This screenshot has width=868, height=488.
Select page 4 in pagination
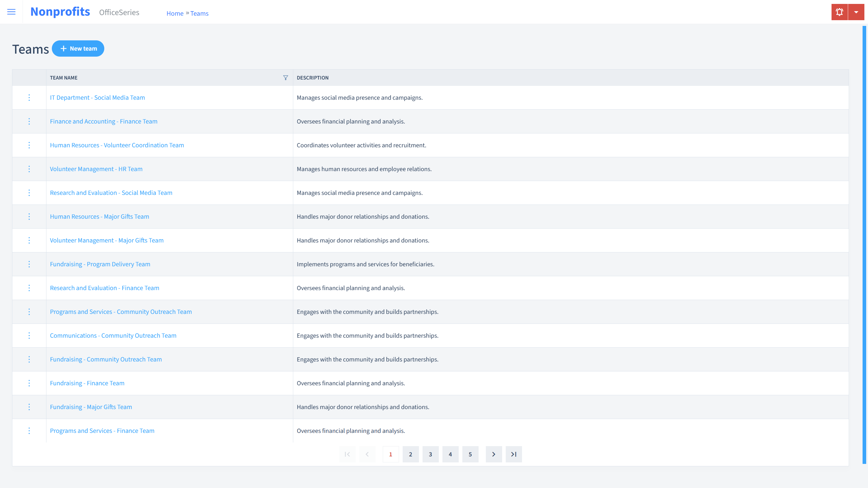[451, 454]
